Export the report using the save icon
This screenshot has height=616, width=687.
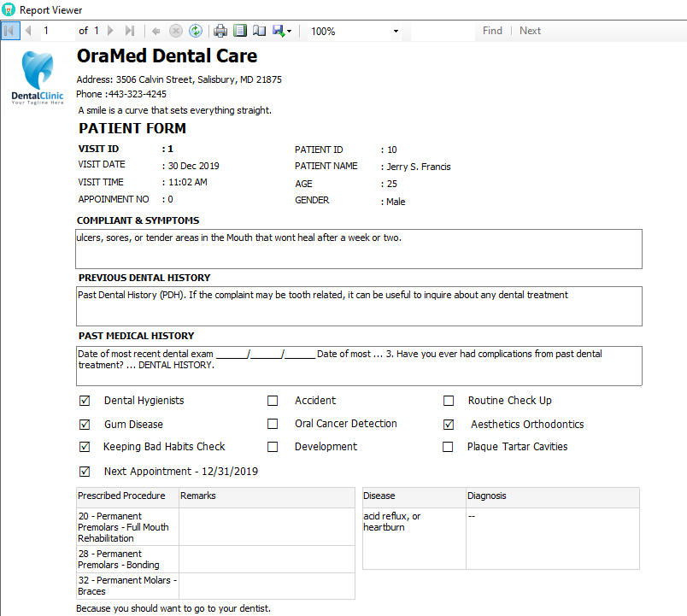tap(278, 31)
